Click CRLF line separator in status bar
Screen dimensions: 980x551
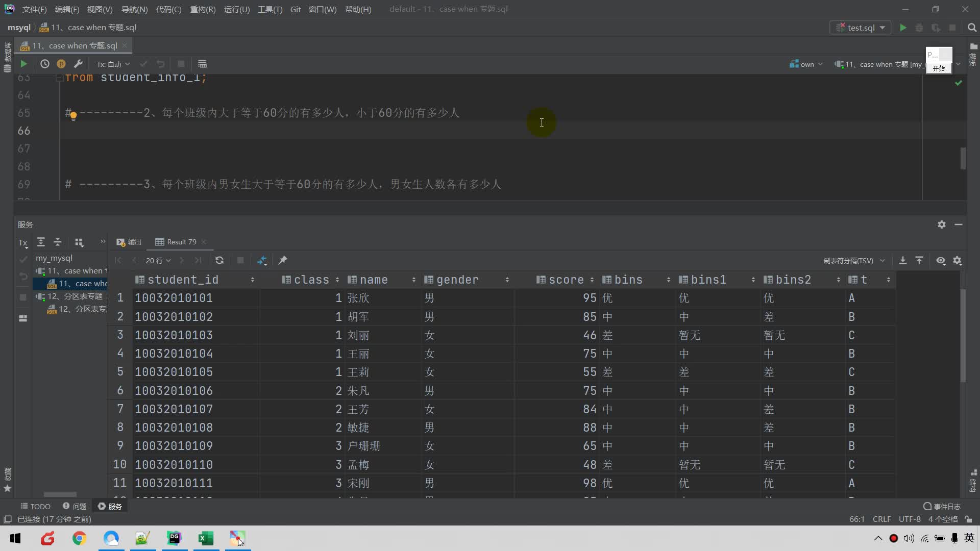click(881, 519)
